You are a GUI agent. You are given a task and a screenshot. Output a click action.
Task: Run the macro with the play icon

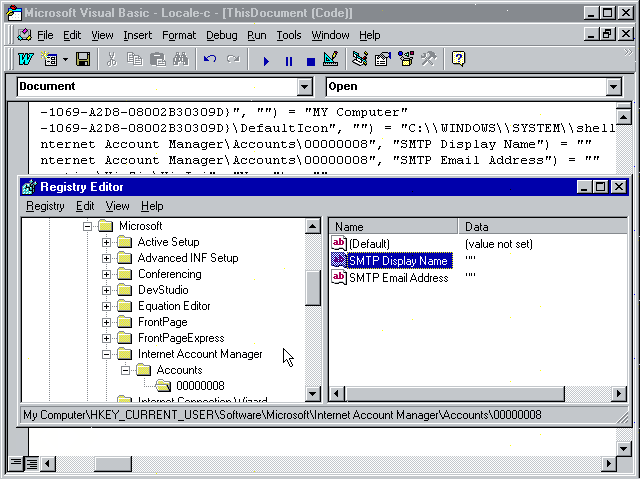[x=266, y=61]
